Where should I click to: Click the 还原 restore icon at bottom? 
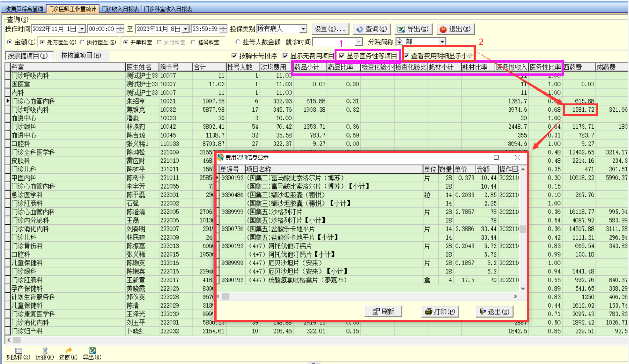[x=68, y=351]
